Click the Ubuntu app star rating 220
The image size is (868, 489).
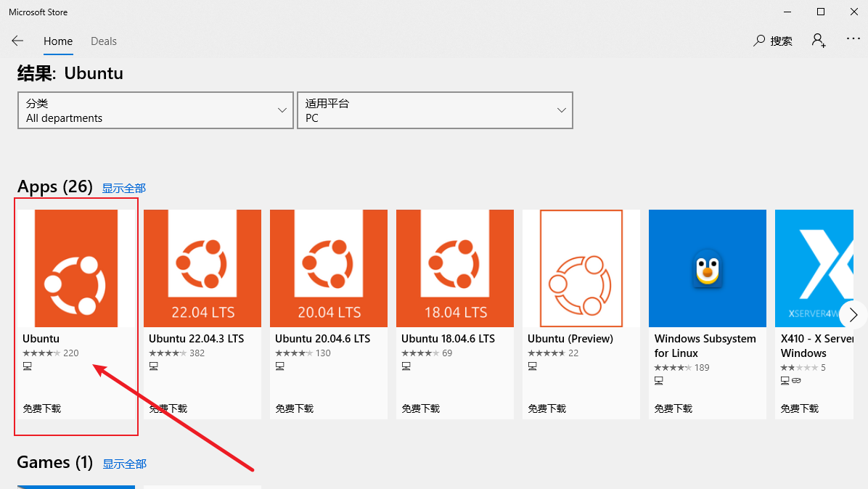(x=51, y=353)
